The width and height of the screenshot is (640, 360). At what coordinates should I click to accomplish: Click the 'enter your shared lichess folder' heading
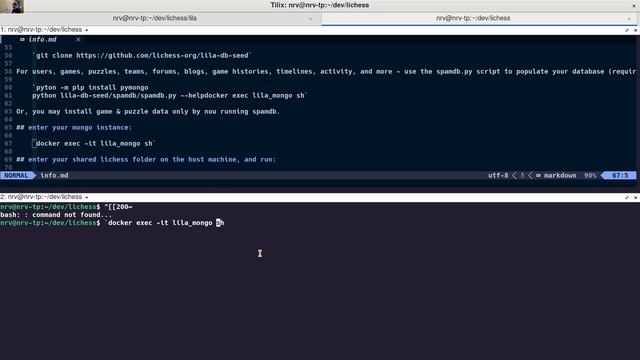(x=146, y=160)
